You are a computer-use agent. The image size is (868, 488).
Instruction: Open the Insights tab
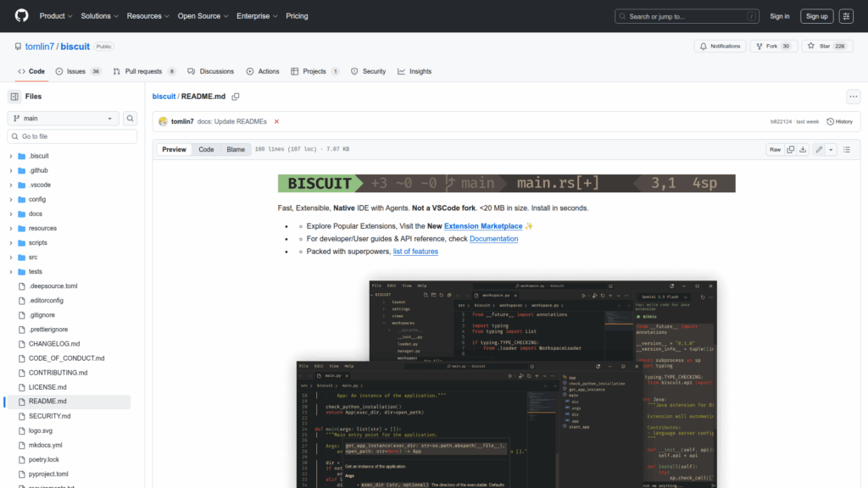point(415,71)
